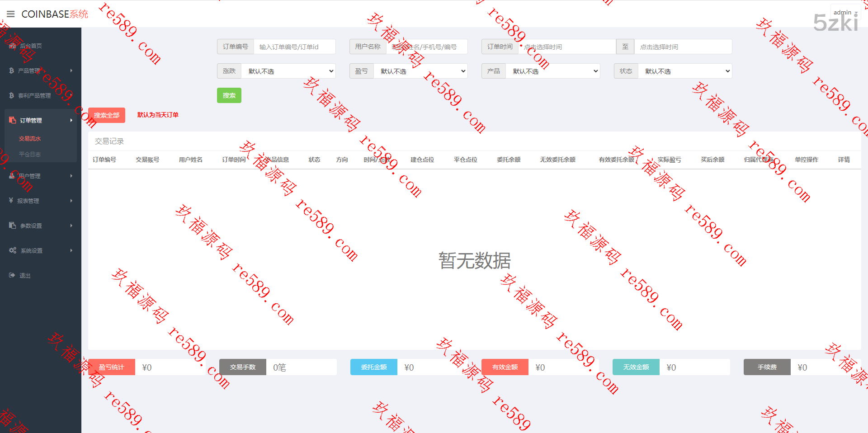Click the 报表管理 yen icon
The width and height of the screenshot is (868, 433).
click(11, 200)
